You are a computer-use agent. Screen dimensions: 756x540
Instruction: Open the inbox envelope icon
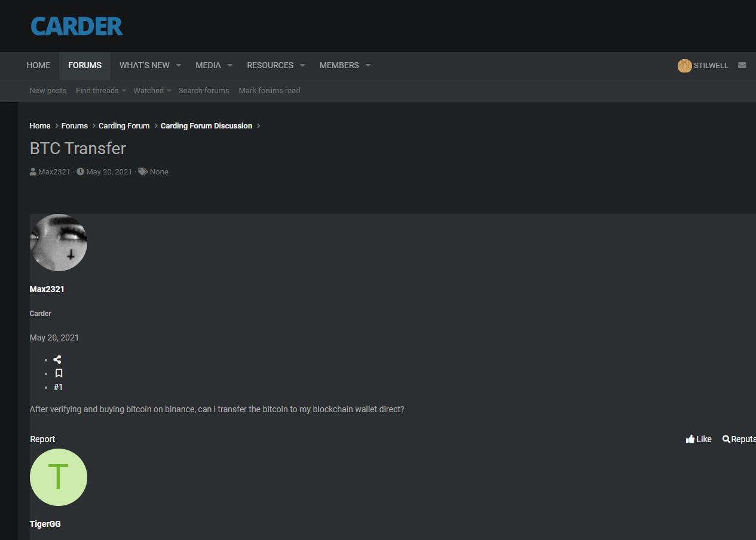tap(742, 65)
